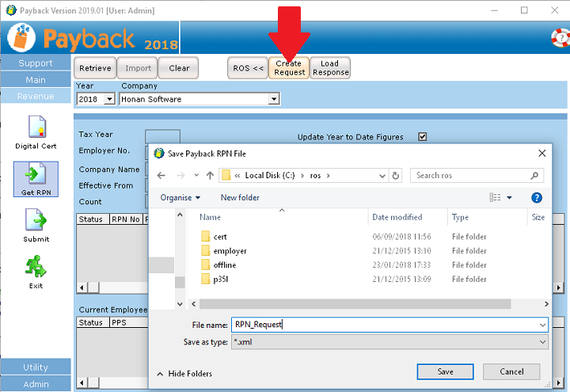Open the Support section tab

[x=36, y=63]
